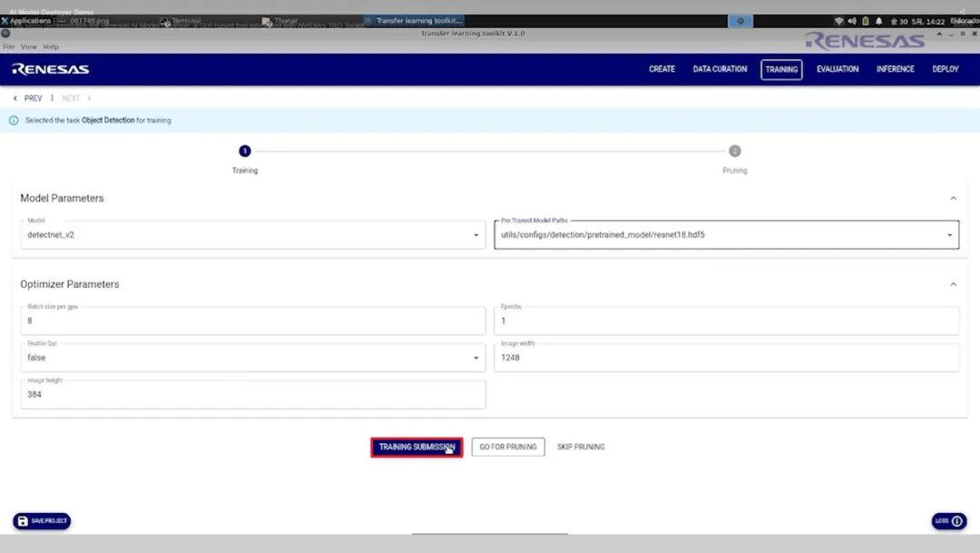Go to the DEPLOY tab
The width and height of the screenshot is (980, 553).
click(945, 69)
